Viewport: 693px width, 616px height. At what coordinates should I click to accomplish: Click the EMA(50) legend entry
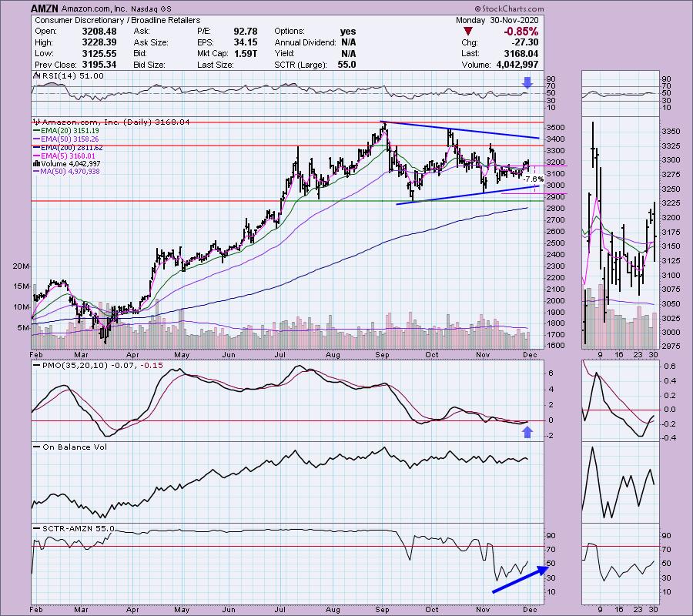pyautogui.click(x=68, y=139)
